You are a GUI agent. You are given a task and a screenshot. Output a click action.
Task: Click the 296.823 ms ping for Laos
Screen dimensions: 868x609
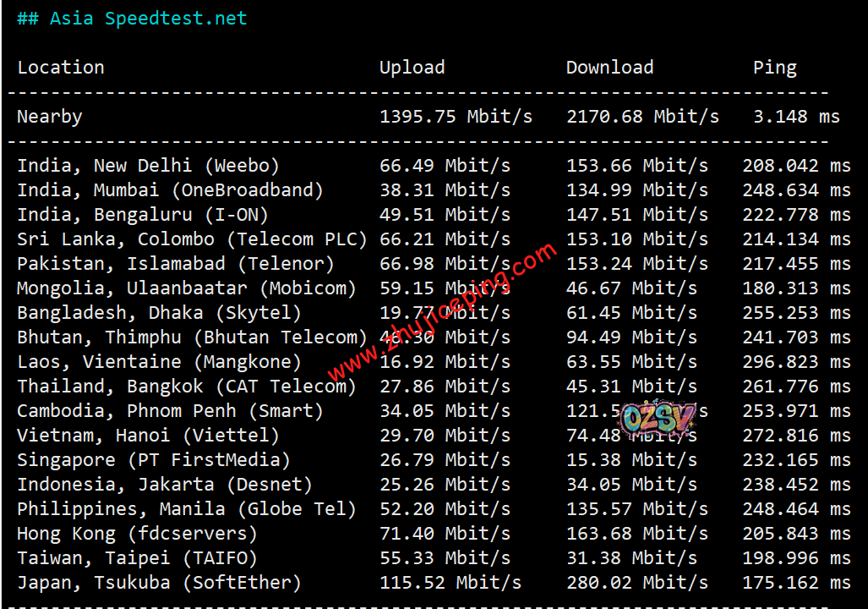[x=796, y=362]
